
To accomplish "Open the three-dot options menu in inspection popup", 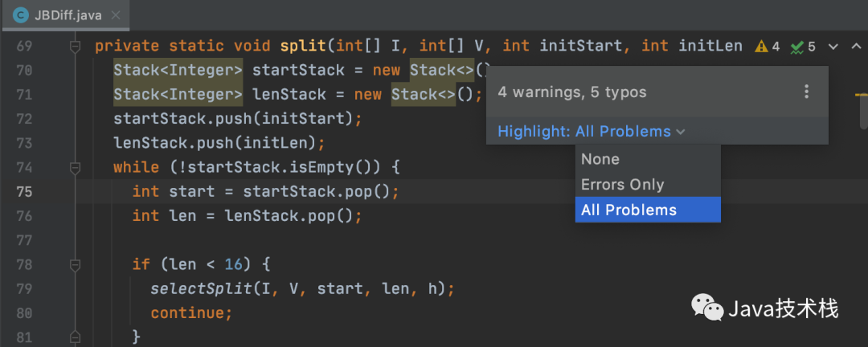I will tap(807, 92).
